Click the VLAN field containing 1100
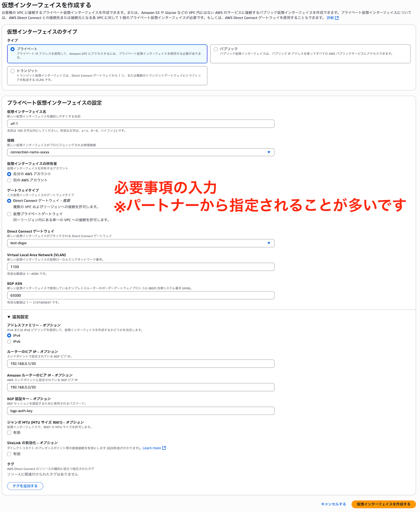The image size is (420, 512). tap(141, 267)
